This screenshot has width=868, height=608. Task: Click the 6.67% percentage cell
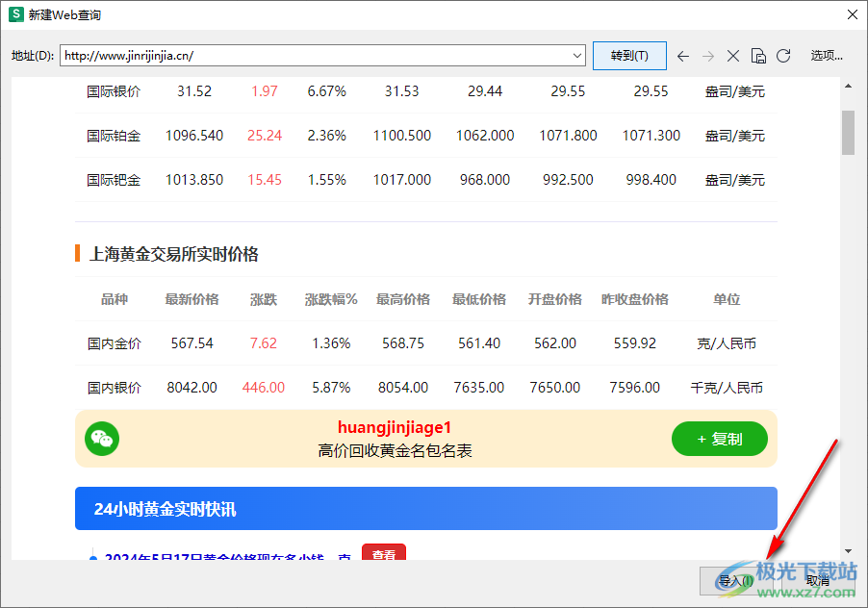(326, 91)
